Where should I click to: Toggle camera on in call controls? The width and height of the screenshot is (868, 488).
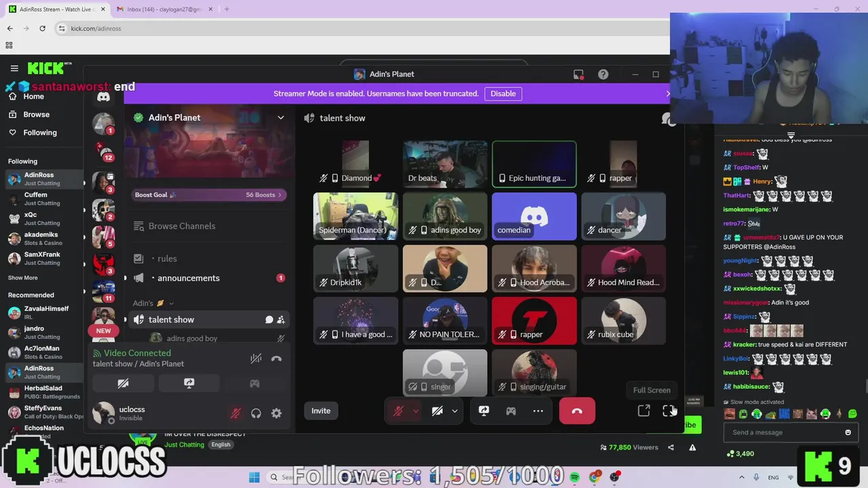[x=437, y=411]
